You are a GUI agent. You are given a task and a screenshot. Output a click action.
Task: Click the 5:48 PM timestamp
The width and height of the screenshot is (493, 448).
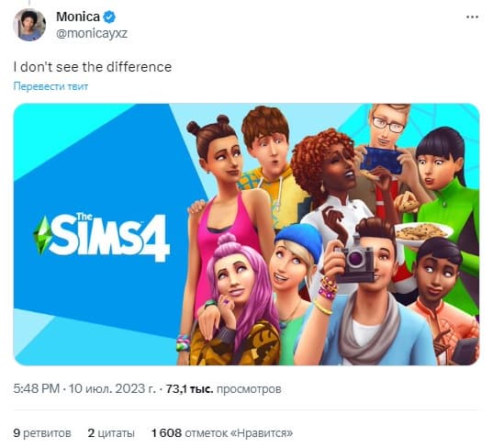37,388
